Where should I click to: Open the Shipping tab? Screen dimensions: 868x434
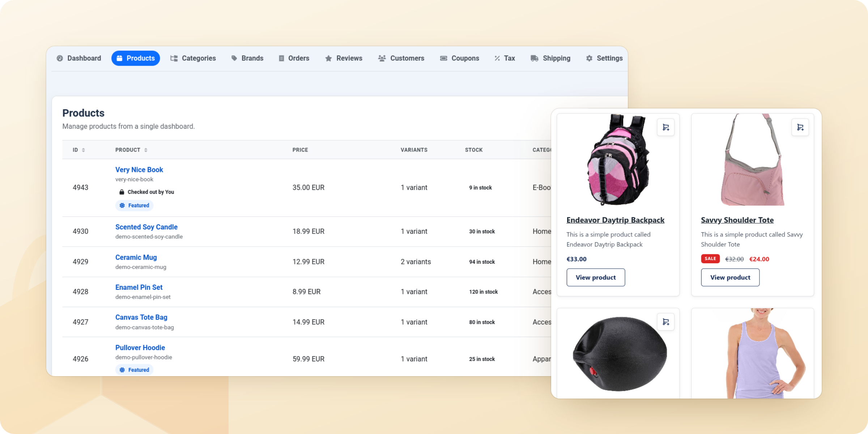(550, 58)
